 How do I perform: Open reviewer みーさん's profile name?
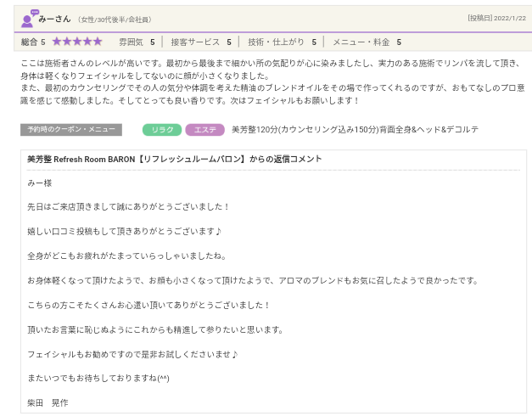(x=54, y=19)
